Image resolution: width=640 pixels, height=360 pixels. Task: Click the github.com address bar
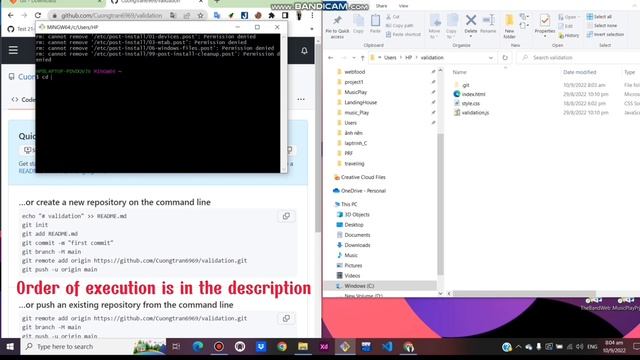coord(111,16)
